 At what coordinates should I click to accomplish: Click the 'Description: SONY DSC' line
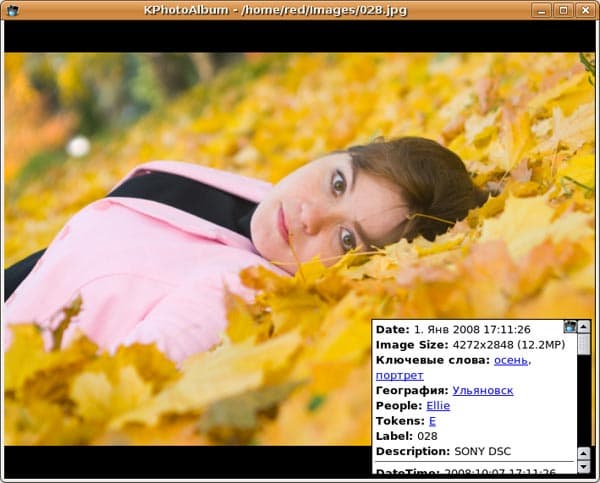click(x=443, y=452)
